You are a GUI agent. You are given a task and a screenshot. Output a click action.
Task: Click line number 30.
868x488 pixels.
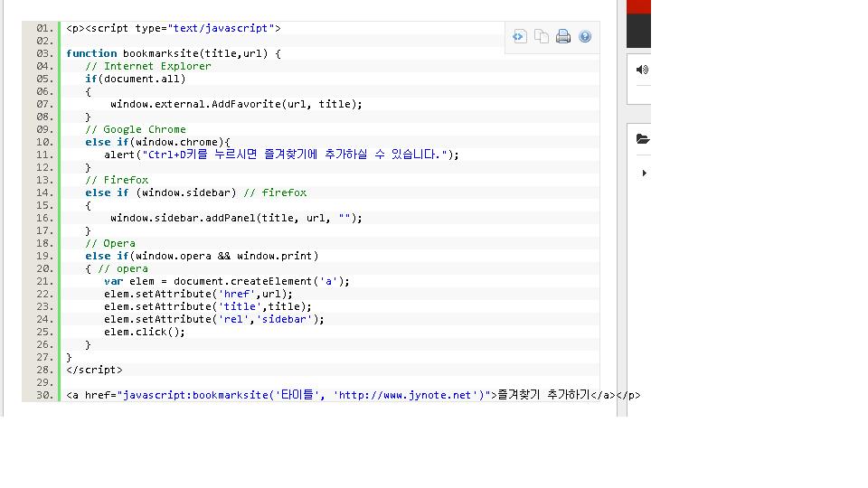pyautogui.click(x=45, y=395)
